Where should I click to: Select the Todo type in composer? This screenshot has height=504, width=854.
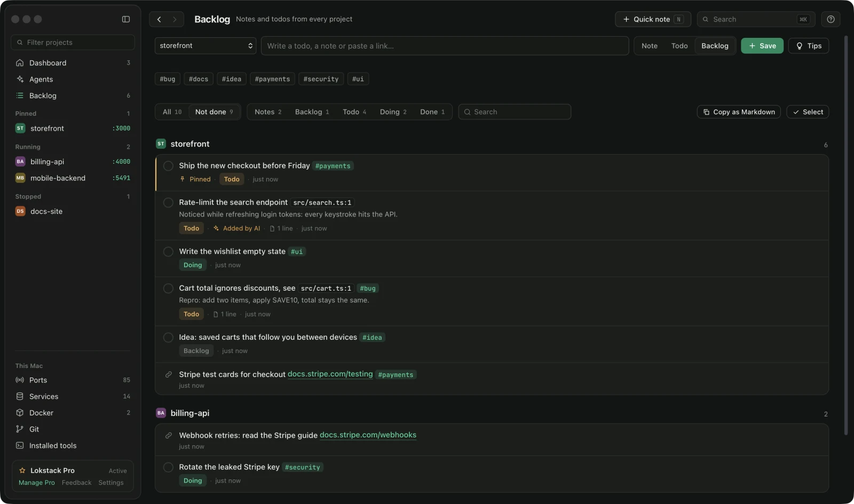coord(679,46)
